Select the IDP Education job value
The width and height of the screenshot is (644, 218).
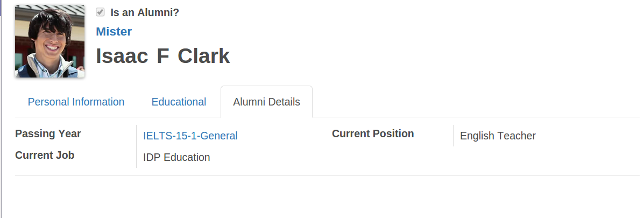tap(176, 157)
